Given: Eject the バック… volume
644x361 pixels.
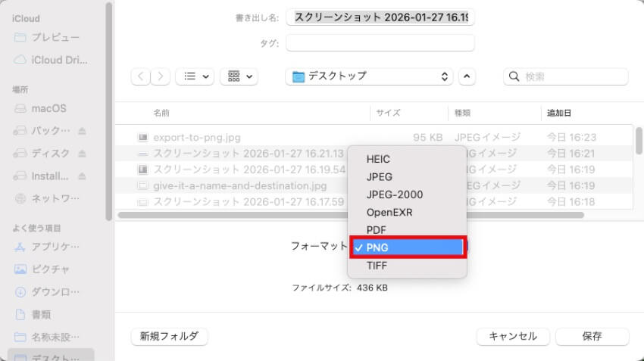Looking at the screenshot, I should (82, 131).
